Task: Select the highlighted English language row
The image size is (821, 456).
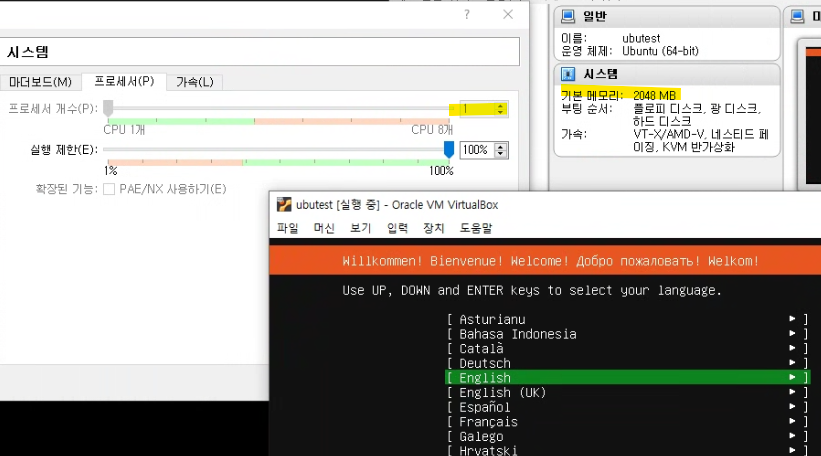Action: click(x=627, y=377)
